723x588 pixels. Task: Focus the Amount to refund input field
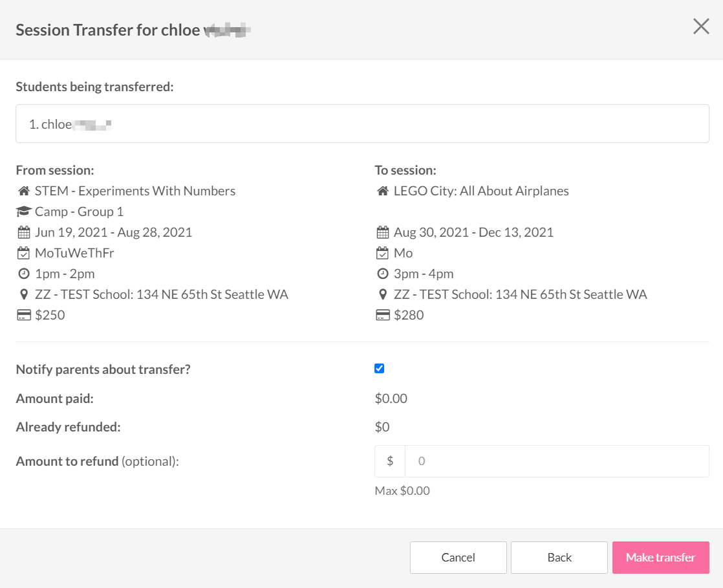tap(556, 461)
